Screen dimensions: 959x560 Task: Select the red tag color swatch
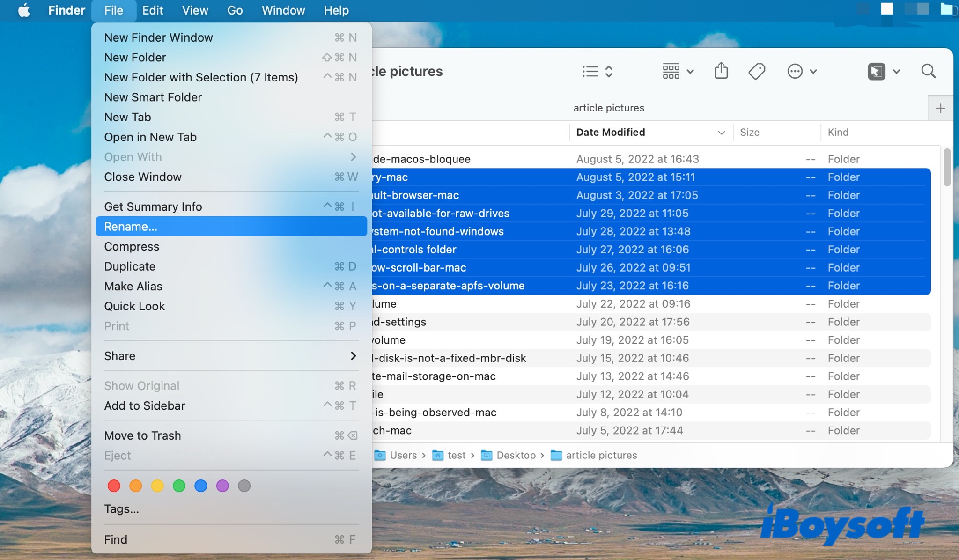coord(113,486)
